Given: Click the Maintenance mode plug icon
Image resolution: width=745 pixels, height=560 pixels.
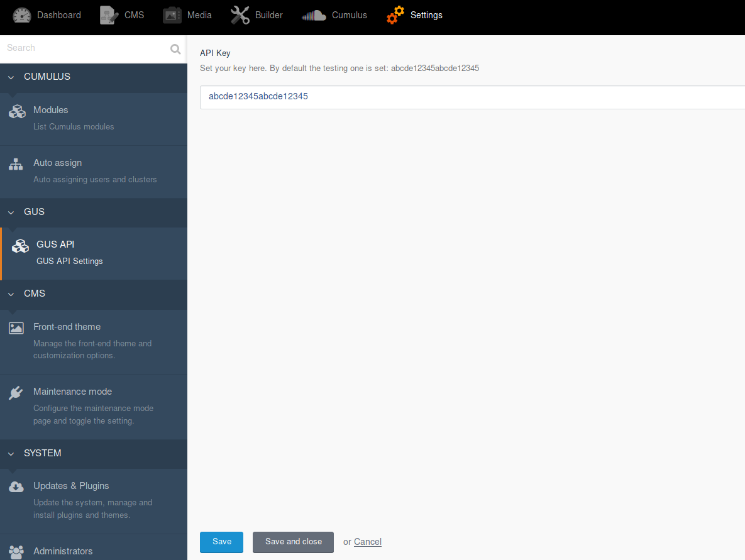Looking at the screenshot, I should [x=16, y=393].
